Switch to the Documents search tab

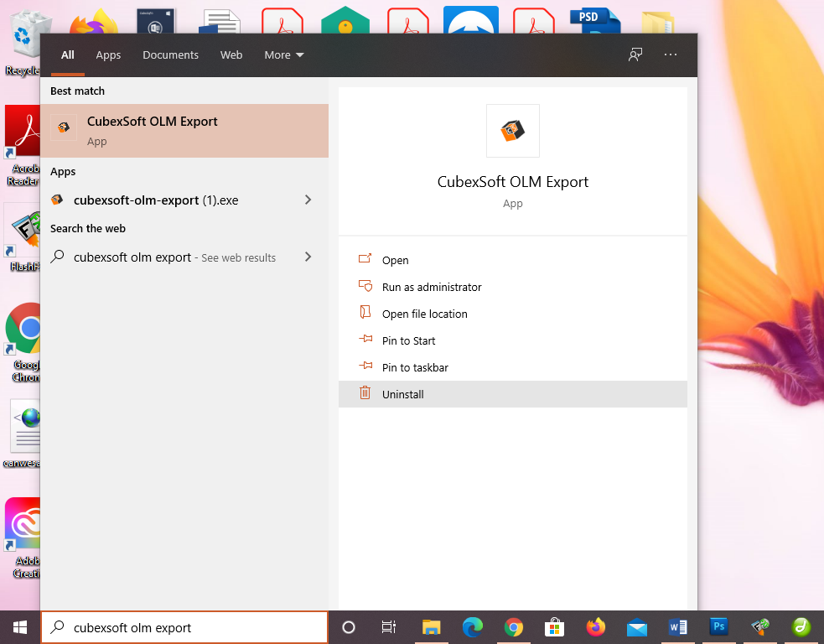[x=170, y=55]
